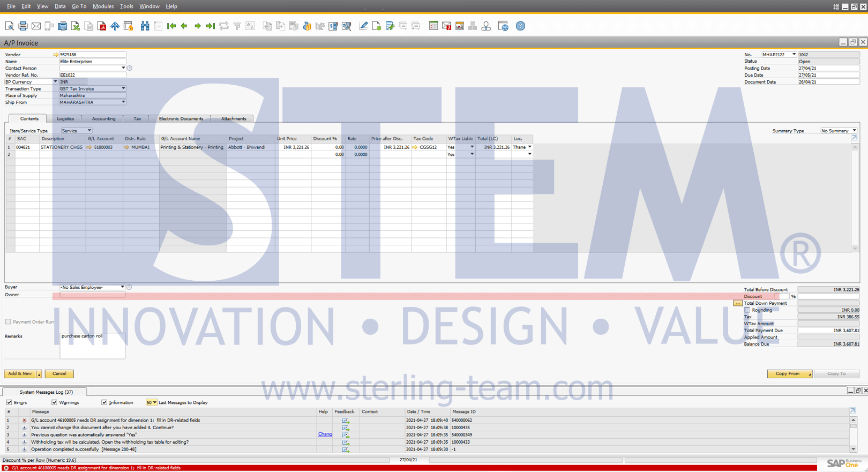Click the Print Preview toolbar icon

(x=9, y=26)
